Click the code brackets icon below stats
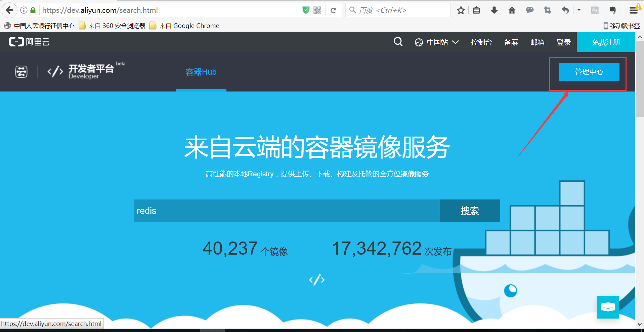Screen dimensions: 644x332 [317, 280]
